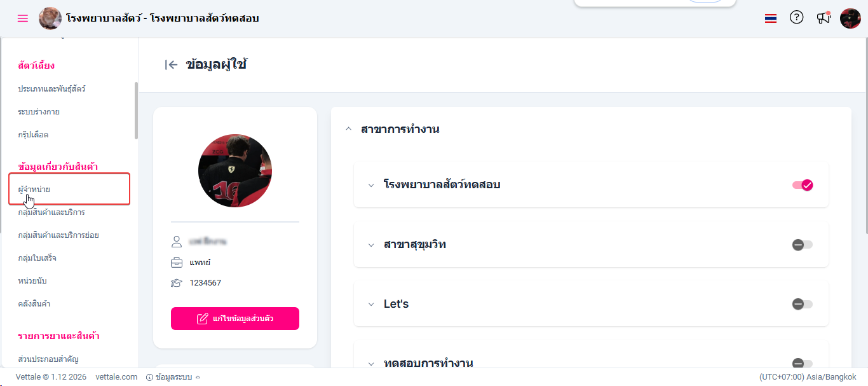Expand the สาขาสุขุมวิท branch row
The height and width of the screenshot is (386, 868).
click(371, 245)
